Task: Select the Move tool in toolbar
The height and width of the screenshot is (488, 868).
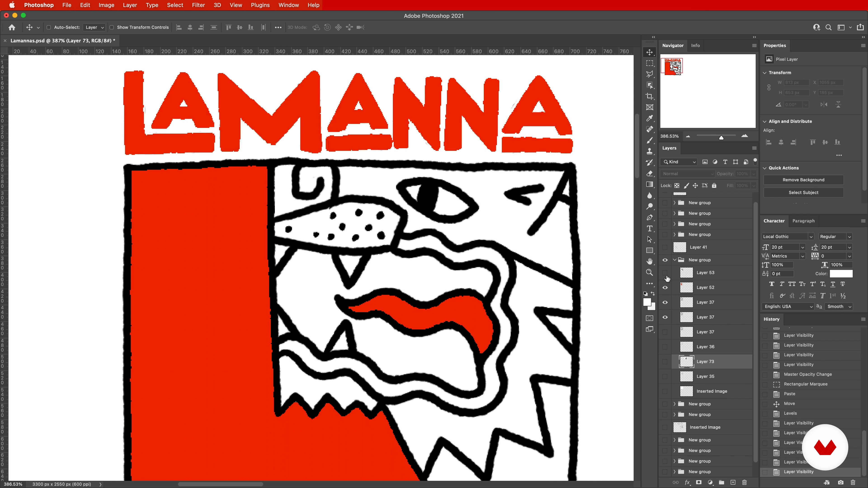Action: 649,52
